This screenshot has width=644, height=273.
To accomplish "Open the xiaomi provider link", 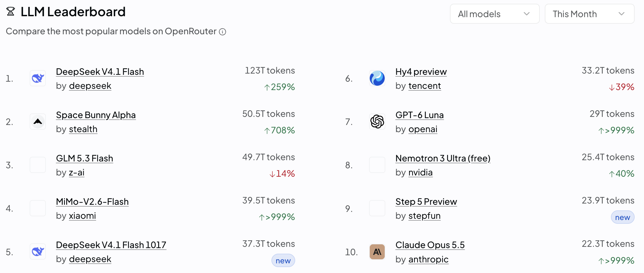I will pos(82,216).
